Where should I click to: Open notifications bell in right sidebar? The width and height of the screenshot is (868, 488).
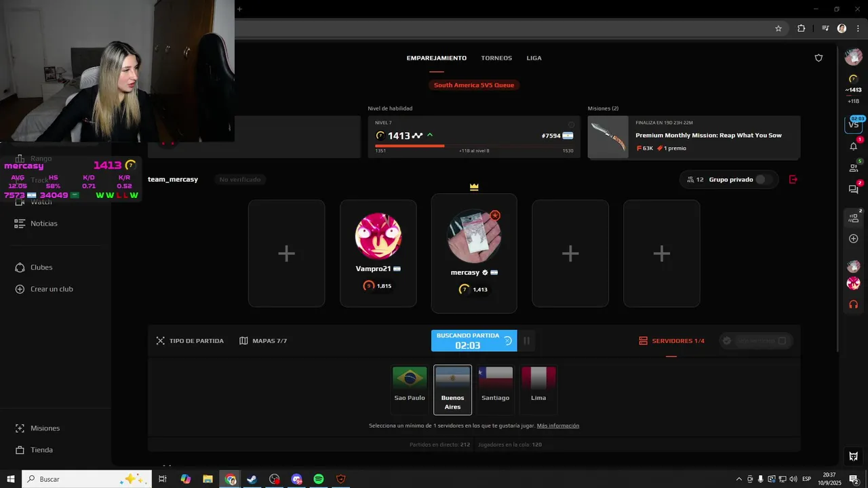[854, 146]
